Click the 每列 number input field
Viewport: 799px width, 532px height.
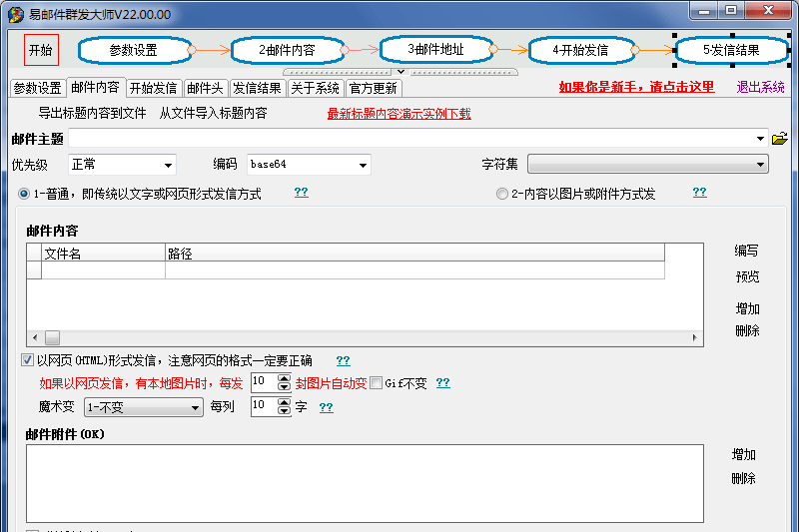pos(265,407)
